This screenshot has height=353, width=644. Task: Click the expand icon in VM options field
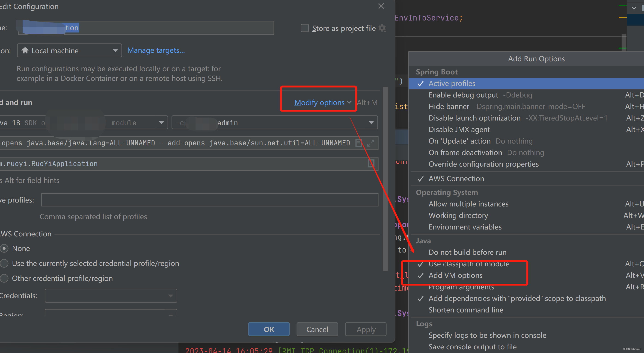(371, 143)
